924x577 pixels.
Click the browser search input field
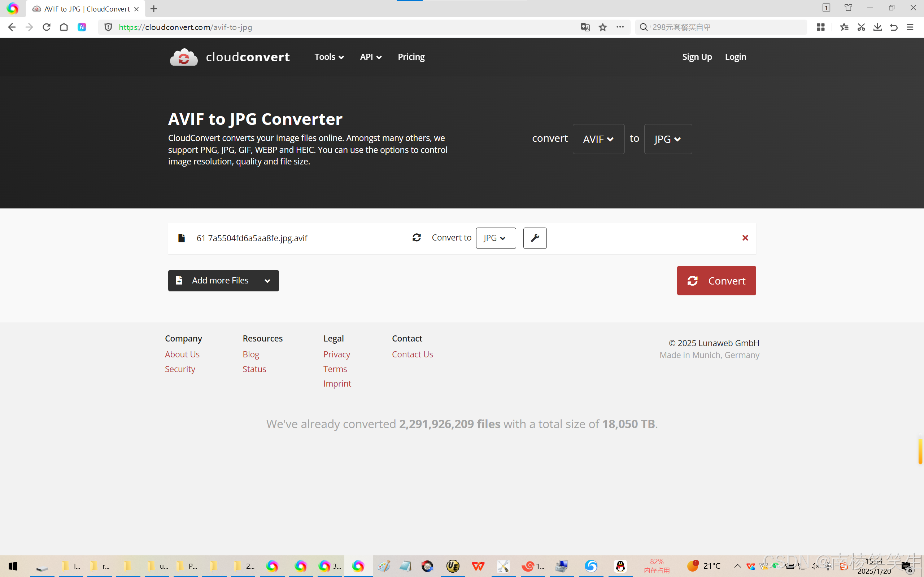click(725, 27)
